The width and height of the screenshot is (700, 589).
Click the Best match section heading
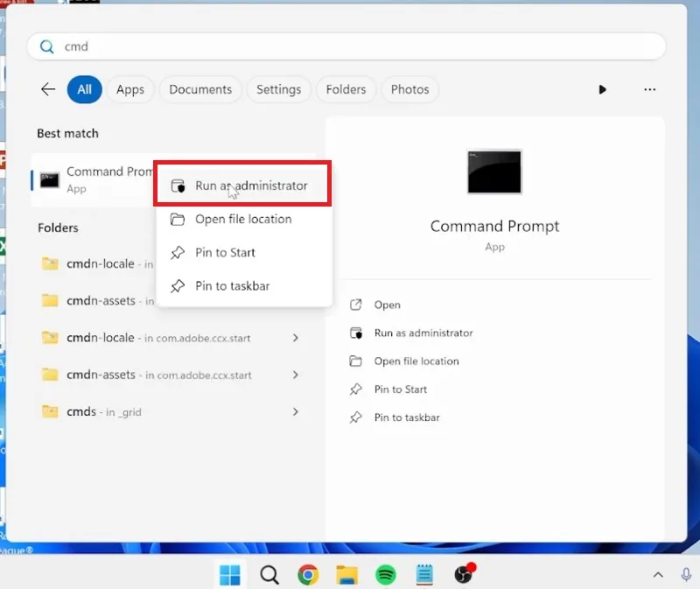click(x=68, y=134)
